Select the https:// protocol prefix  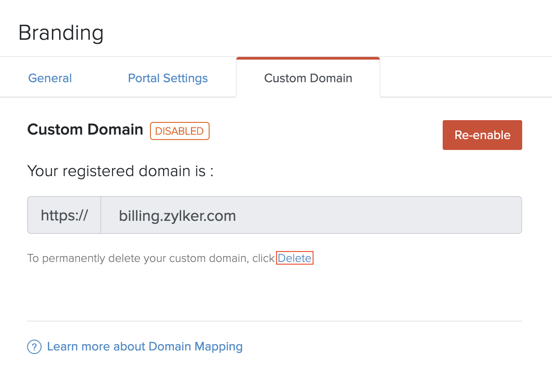pyautogui.click(x=64, y=215)
